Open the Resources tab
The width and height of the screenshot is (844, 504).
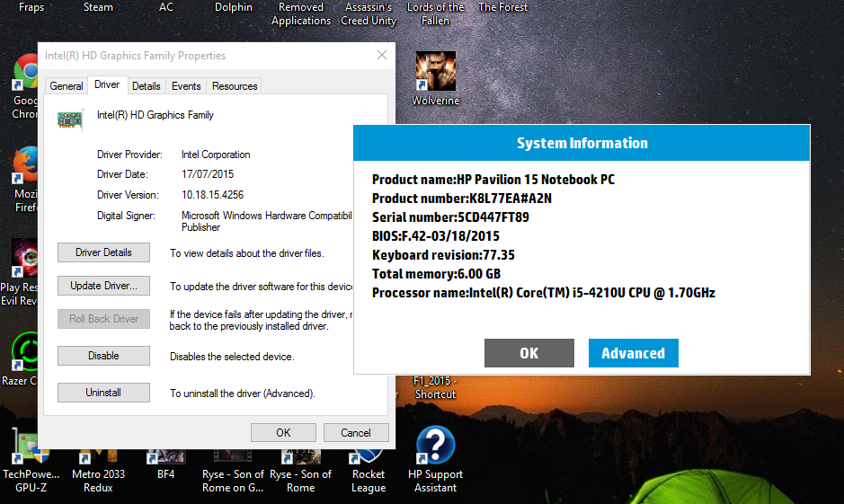(235, 86)
